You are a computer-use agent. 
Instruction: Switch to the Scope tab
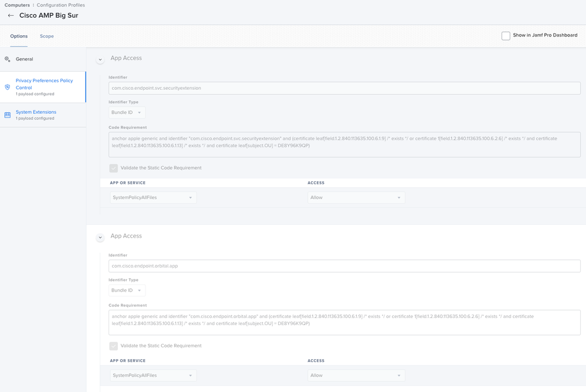pos(47,36)
